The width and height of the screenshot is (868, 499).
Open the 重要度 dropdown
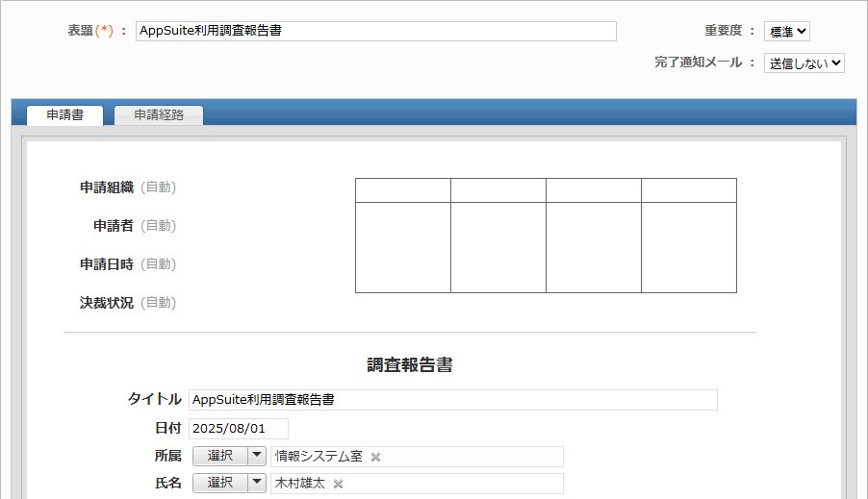(x=786, y=32)
